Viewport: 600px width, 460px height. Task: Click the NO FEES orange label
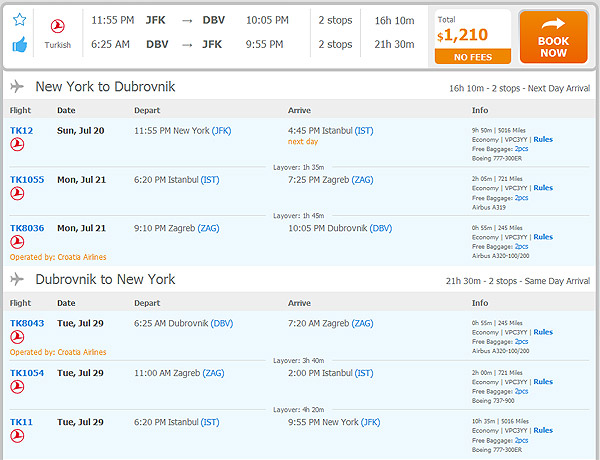point(473,57)
